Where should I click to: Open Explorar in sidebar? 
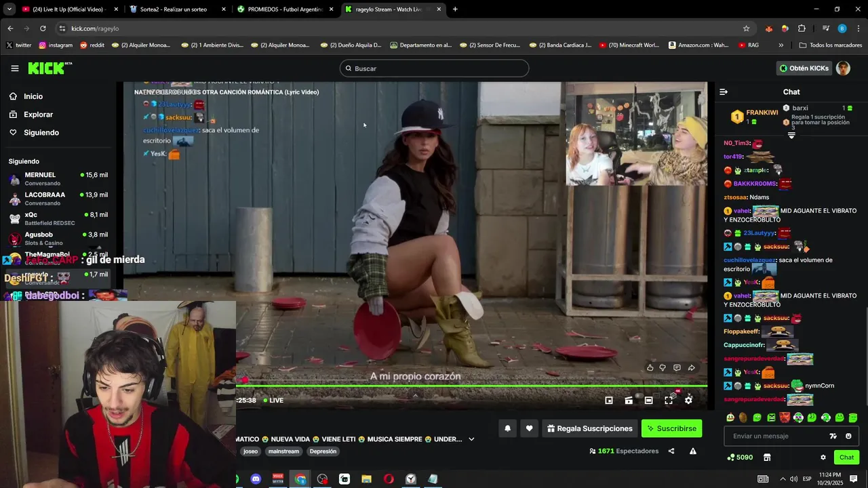tap(38, 115)
